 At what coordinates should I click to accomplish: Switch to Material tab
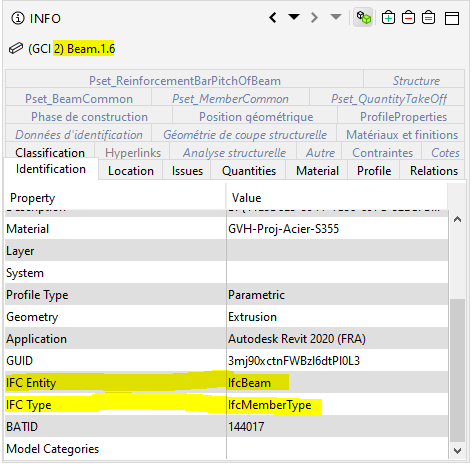coord(317,171)
